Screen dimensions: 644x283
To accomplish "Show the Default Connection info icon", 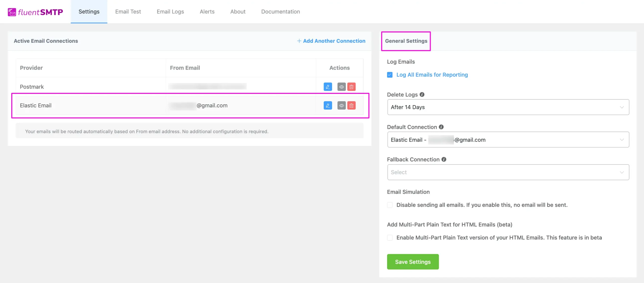I will pyautogui.click(x=441, y=127).
